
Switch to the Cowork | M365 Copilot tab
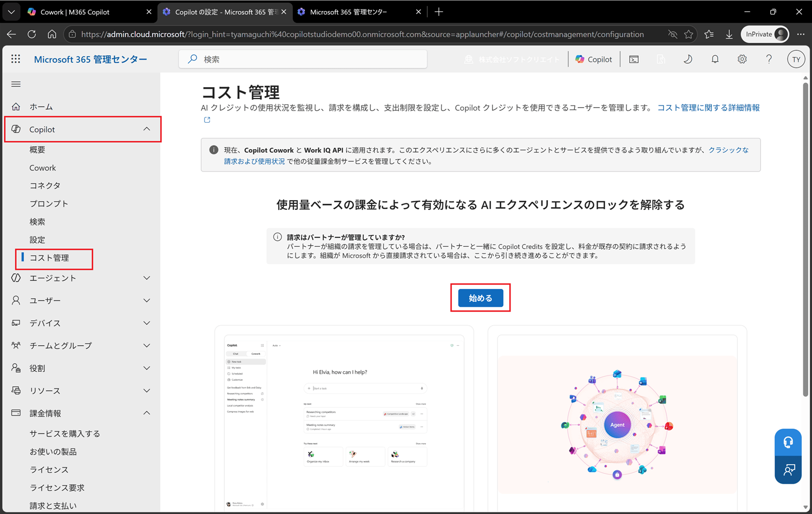click(89, 12)
